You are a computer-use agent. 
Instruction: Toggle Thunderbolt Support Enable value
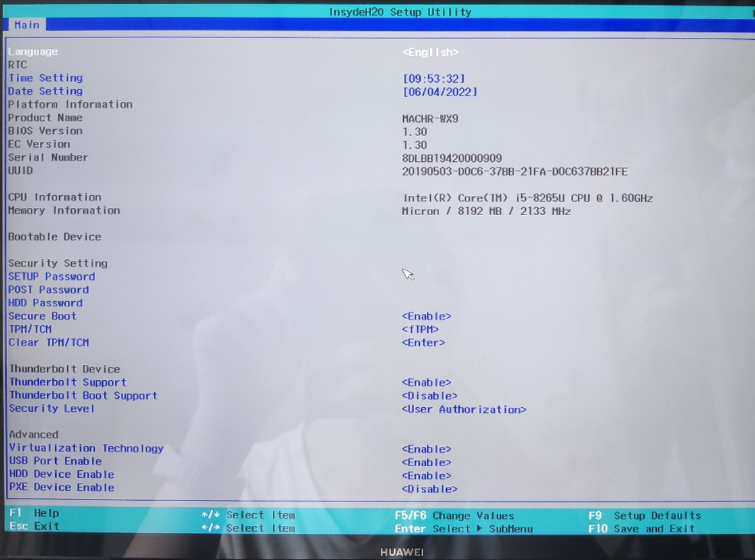click(426, 383)
